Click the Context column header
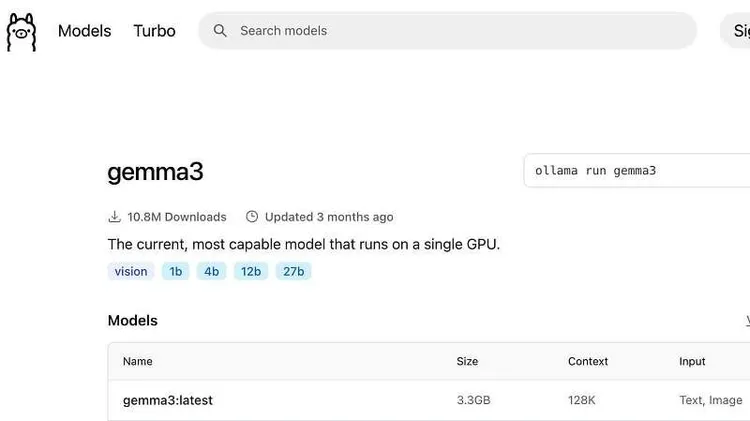This screenshot has width=750, height=421. 588,361
